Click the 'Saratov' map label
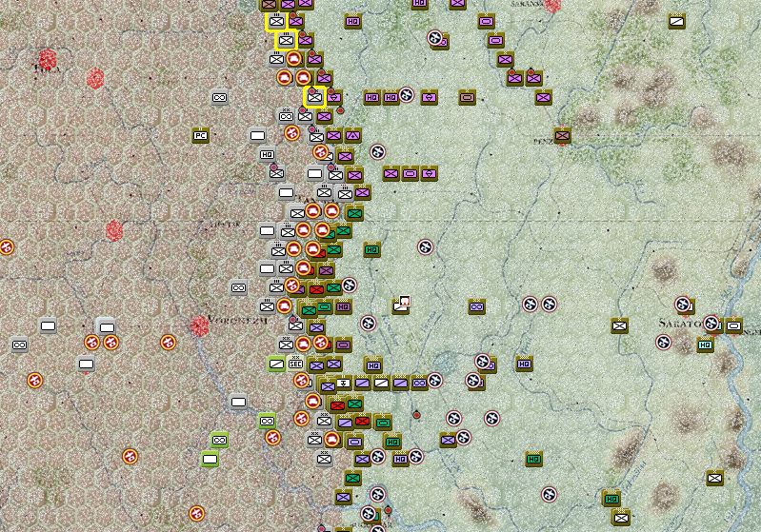This screenshot has width=761, height=532. pos(679,323)
